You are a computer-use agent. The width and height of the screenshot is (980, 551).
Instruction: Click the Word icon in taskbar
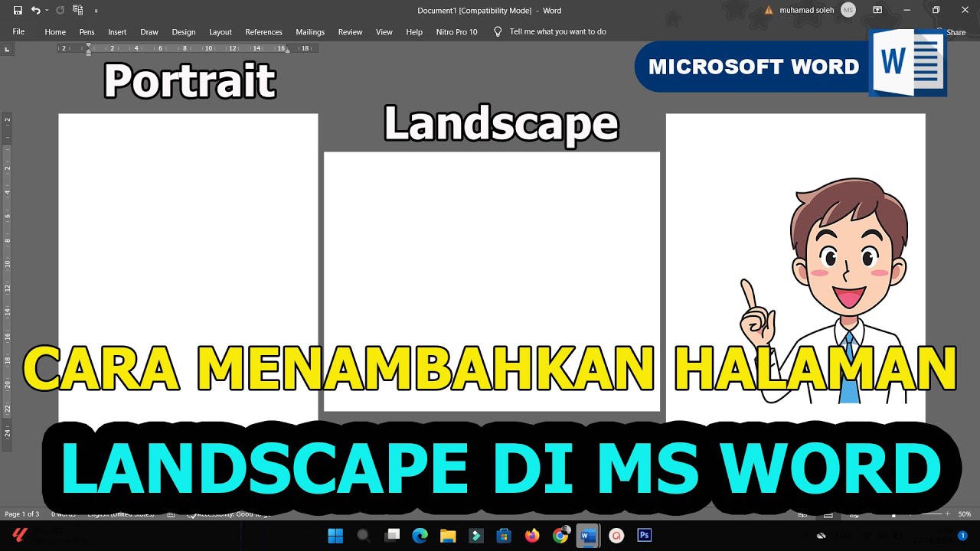tap(588, 536)
